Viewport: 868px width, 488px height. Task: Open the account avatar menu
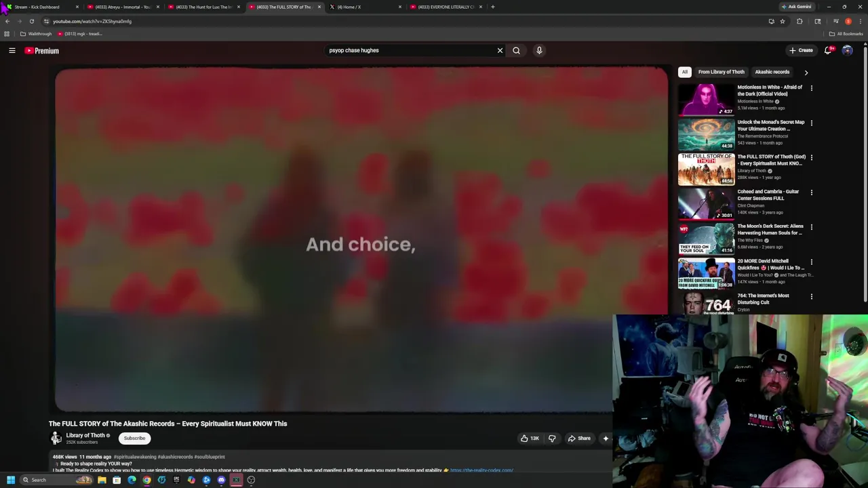pyautogui.click(x=847, y=50)
